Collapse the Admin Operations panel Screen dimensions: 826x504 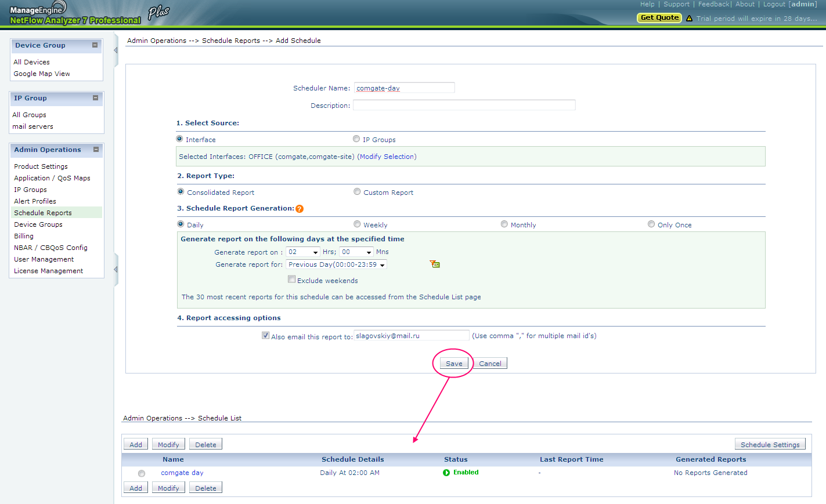click(x=96, y=150)
